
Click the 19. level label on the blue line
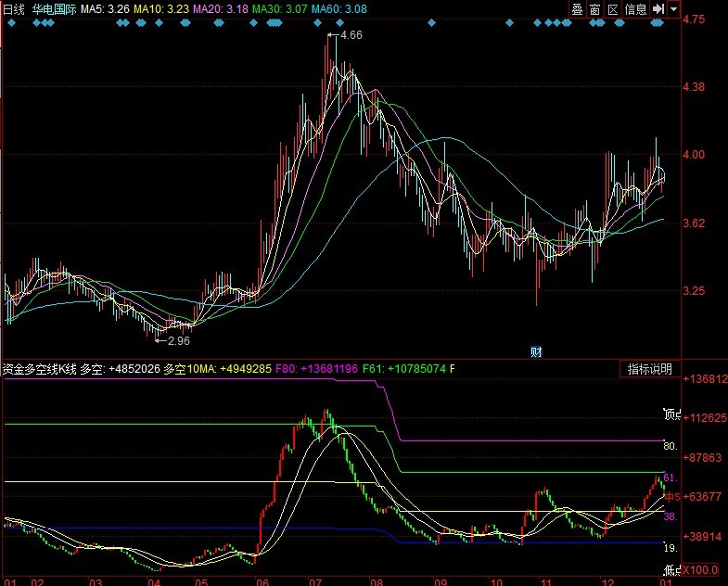point(671,548)
